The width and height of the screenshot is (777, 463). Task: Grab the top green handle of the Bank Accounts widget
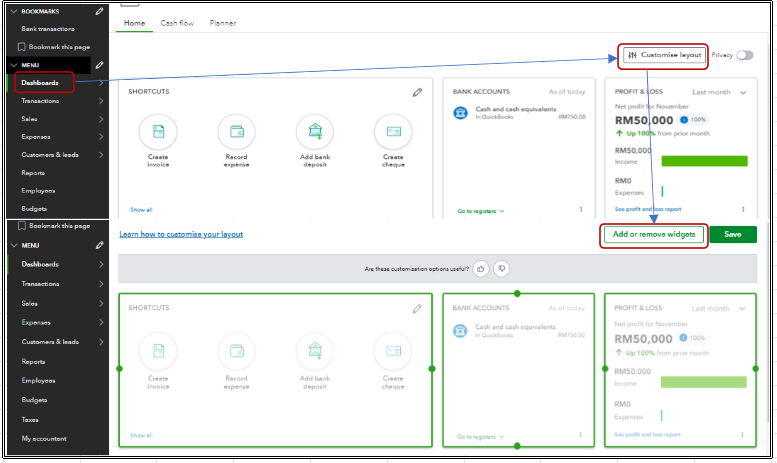pyautogui.click(x=517, y=293)
